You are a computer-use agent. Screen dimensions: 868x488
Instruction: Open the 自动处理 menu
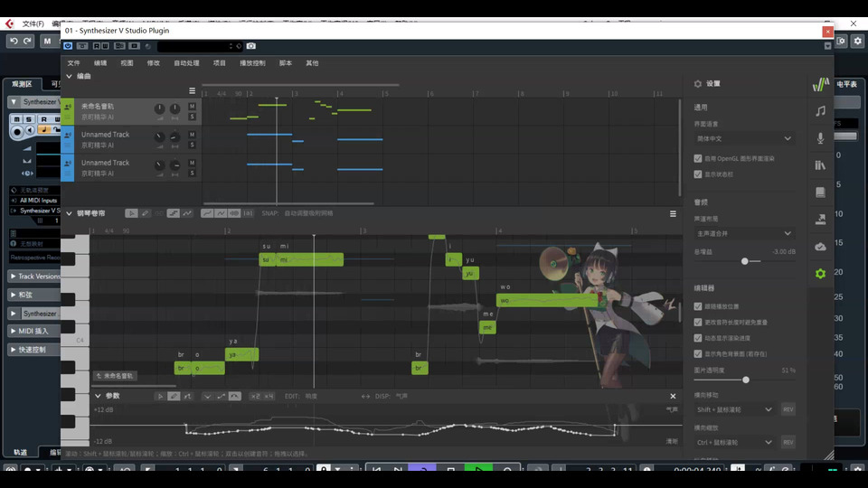[x=186, y=63]
